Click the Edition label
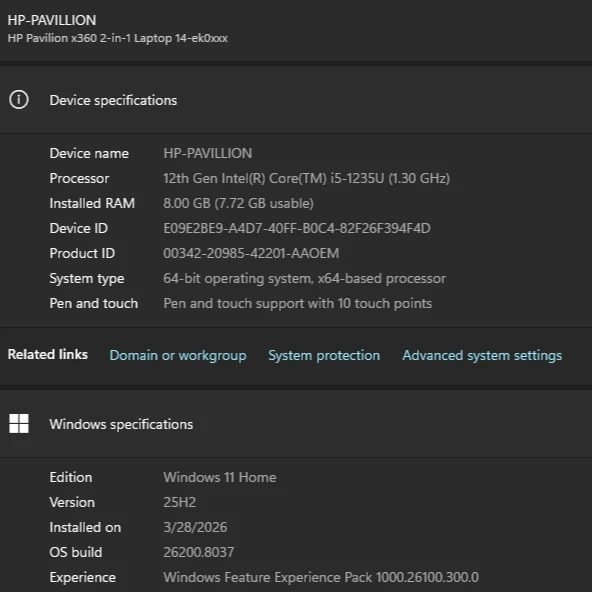592x592 pixels. 71,477
